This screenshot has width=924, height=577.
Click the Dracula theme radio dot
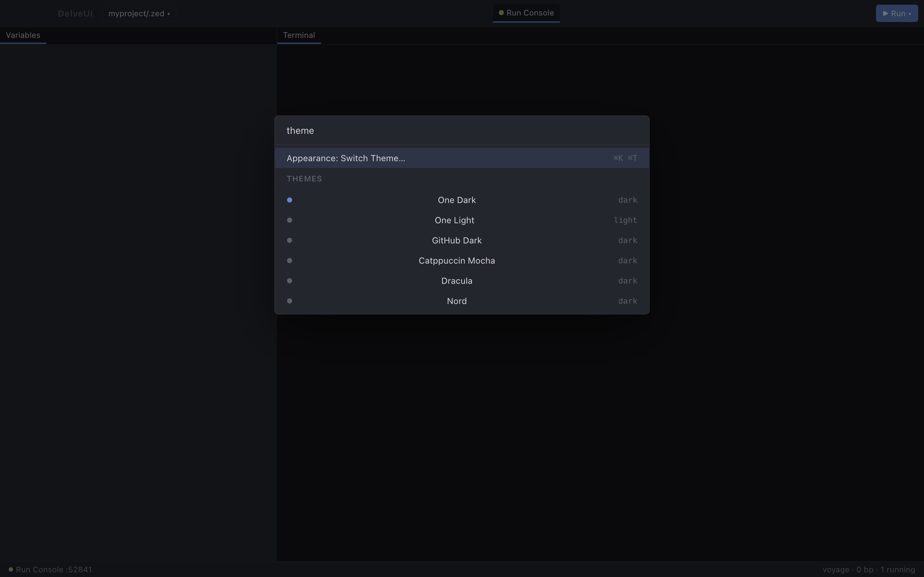click(289, 281)
